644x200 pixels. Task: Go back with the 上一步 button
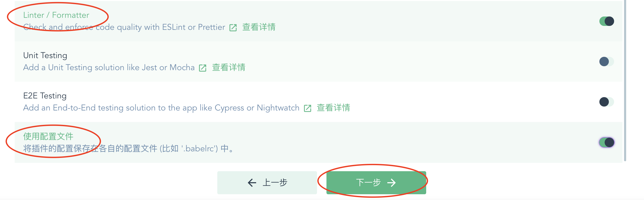click(x=267, y=182)
